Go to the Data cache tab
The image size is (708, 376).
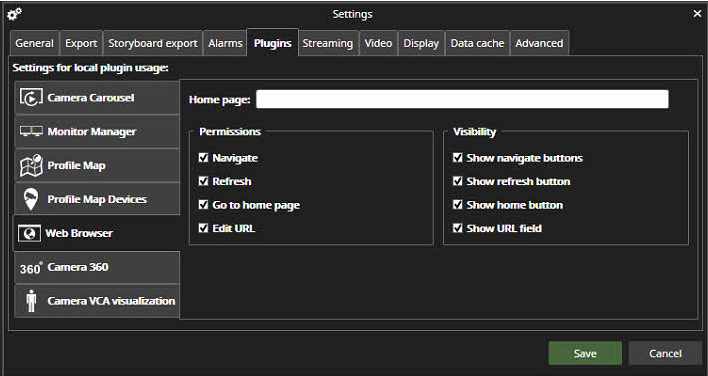click(477, 43)
